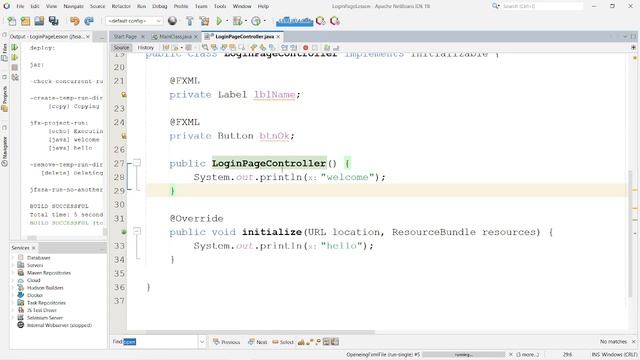Open the File menu
This screenshot has width=640, height=360.
coord(20,7)
